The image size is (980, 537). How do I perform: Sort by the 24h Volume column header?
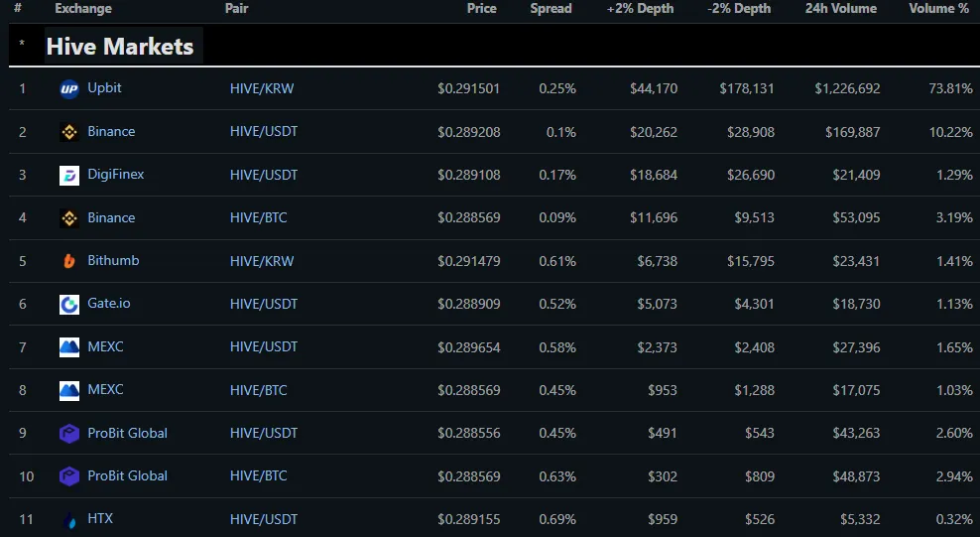(840, 9)
